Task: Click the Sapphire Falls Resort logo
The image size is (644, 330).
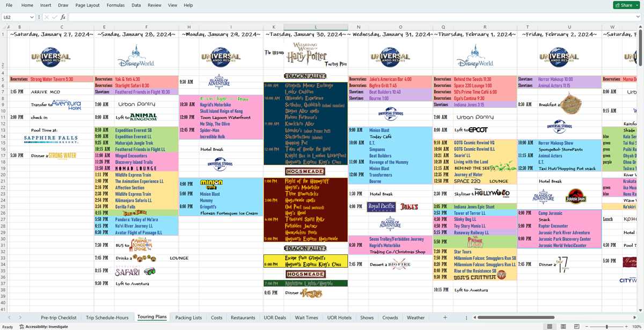Action: [50, 139]
